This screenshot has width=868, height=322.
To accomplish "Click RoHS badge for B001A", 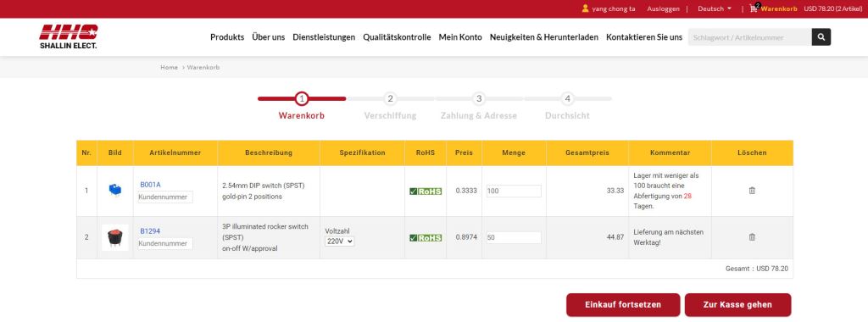I will pyautogui.click(x=426, y=192).
